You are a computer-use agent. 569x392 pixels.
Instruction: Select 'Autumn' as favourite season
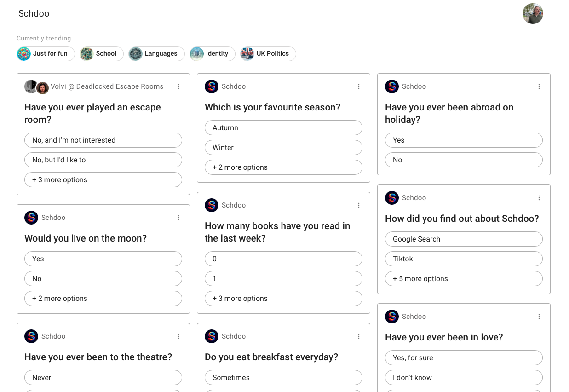[x=283, y=128]
